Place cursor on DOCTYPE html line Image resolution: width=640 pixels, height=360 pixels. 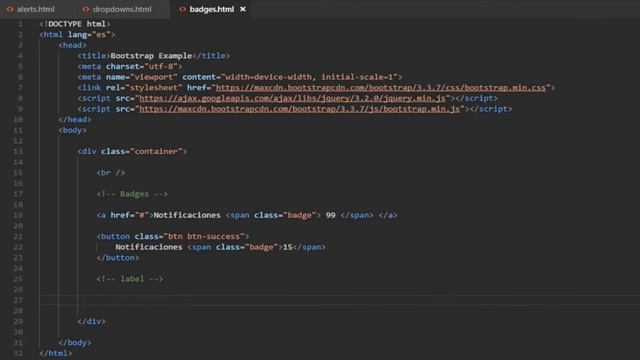point(75,24)
